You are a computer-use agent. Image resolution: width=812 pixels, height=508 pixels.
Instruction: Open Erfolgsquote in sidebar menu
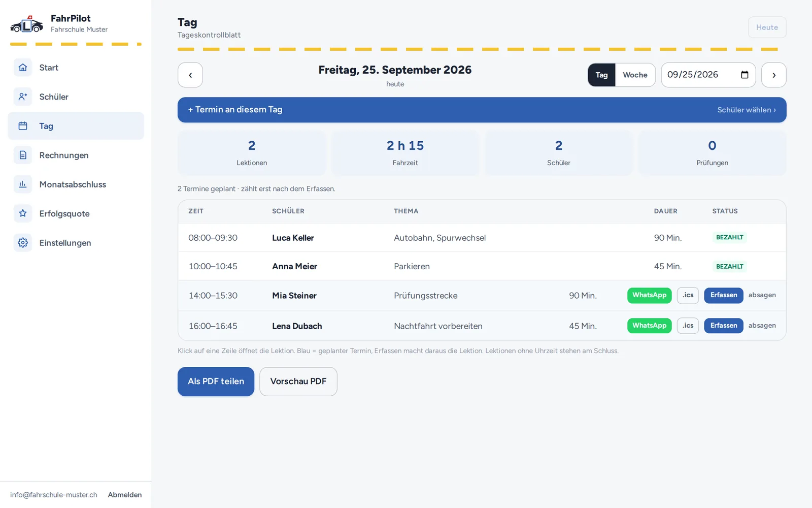tap(76, 213)
